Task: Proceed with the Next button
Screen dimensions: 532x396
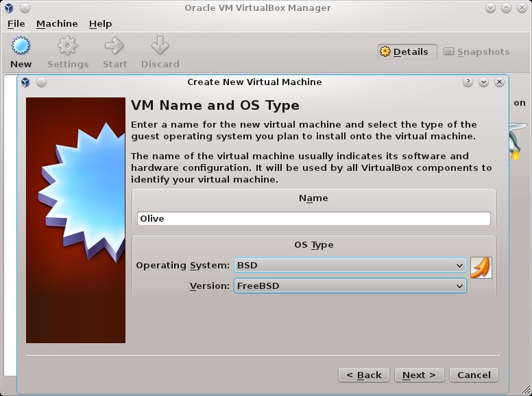Action: click(x=419, y=375)
